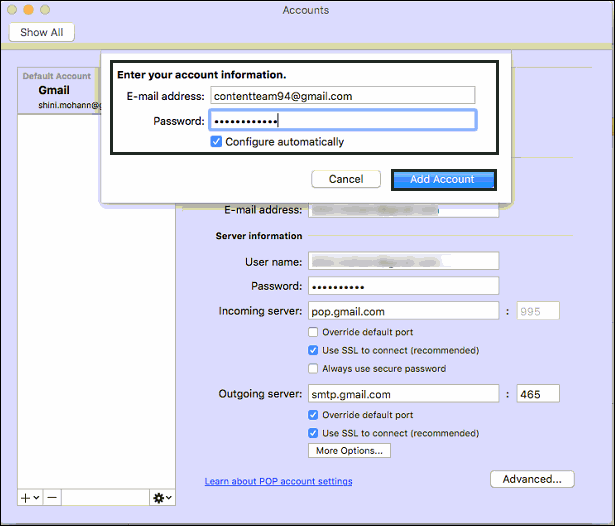Click the User name field
Viewport: 615px width, 526px height.
(404, 261)
